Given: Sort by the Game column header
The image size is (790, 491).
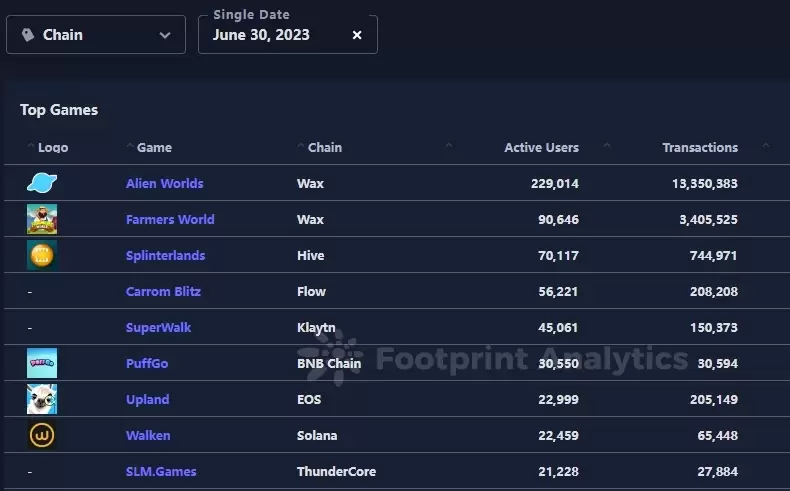Looking at the screenshot, I should pyautogui.click(x=154, y=147).
